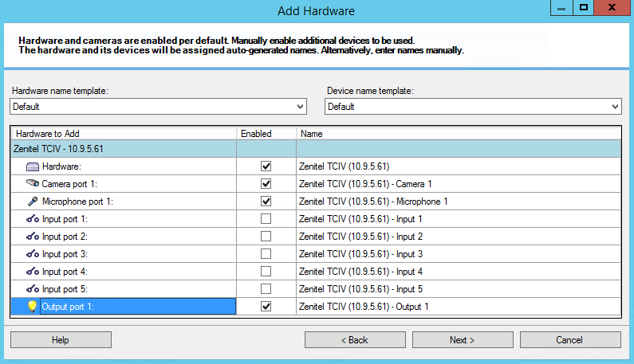Click the Input port 5 icon

(33, 289)
